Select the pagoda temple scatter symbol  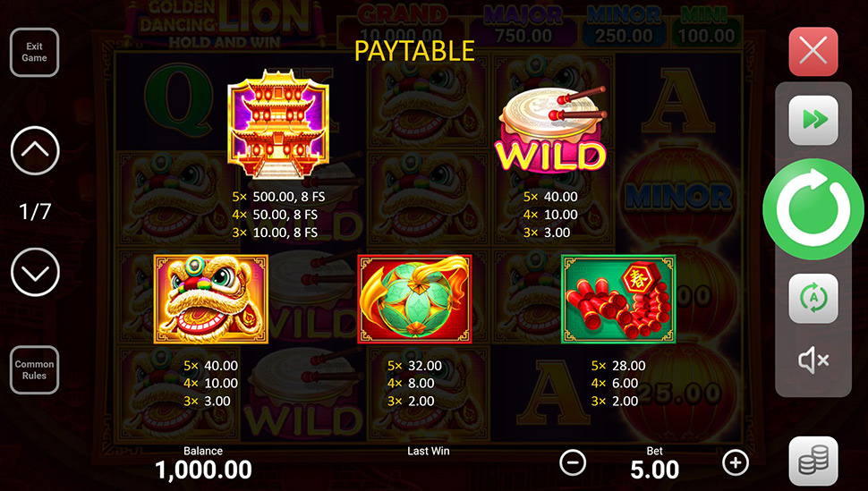[x=278, y=124]
